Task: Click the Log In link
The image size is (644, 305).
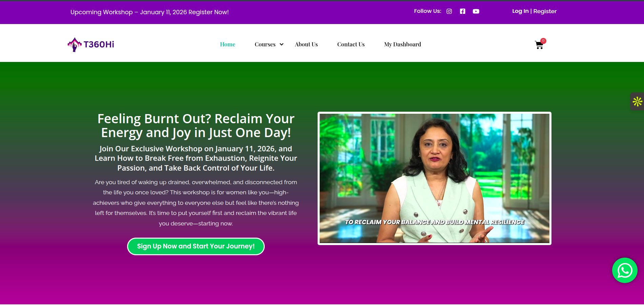Action: point(520,11)
